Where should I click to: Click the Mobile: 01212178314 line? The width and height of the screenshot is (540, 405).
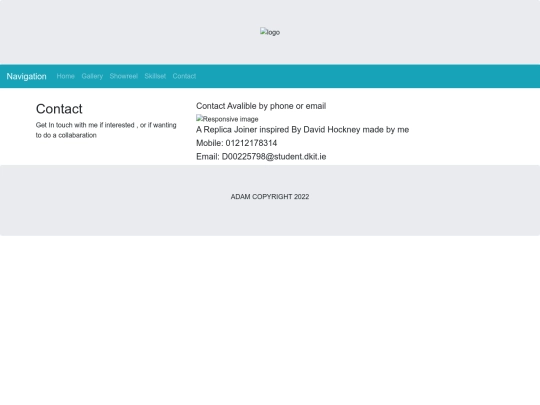coord(237,143)
